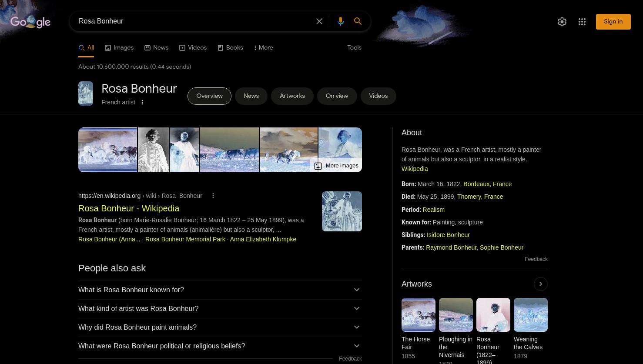Viewport: 643px width, 364px height.
Task: Clear the search box with the X icon
Action: [319, 21]
